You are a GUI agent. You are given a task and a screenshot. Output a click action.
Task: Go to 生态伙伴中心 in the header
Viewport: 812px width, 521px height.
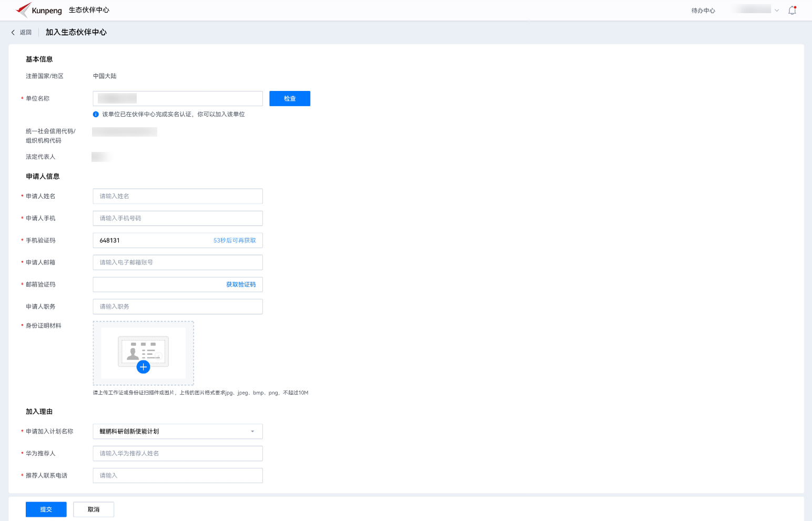pyautogui.click(x=89, y=10)
